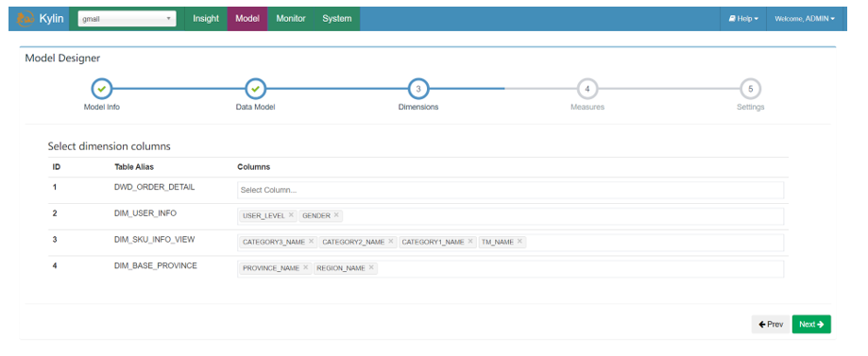The height and width of the screenshot is (356, 868).
Task: Select step 3 Dimensions circle
Action: tap(418, 89)
